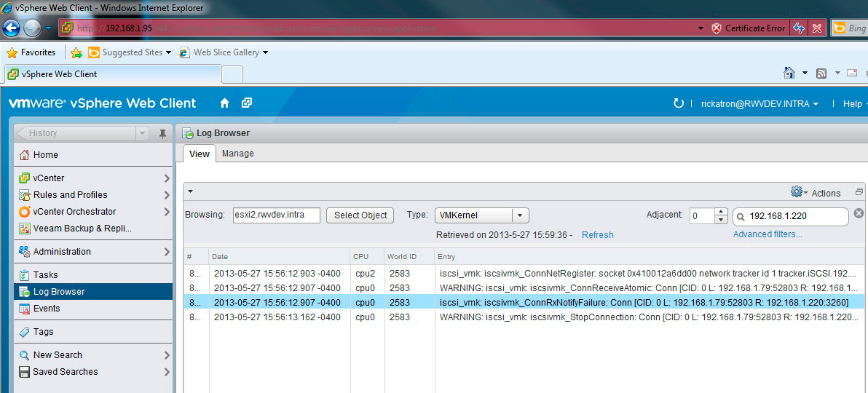Expand Administration chevron arrow
The image size is (868, 393).
(x=167, y=251)
